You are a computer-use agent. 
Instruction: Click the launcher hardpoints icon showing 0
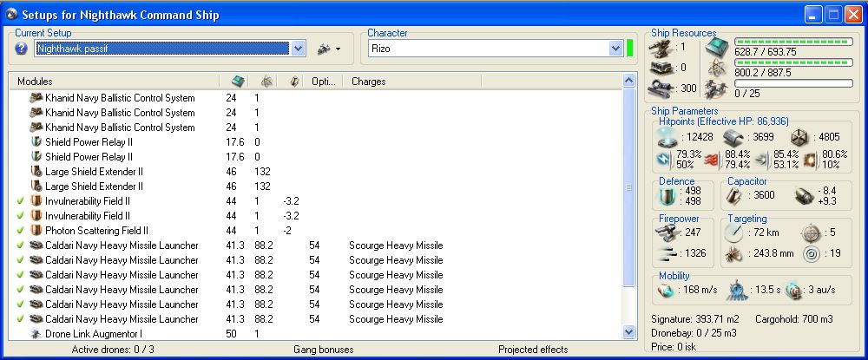pyautogui.click(x=661, y=68)
